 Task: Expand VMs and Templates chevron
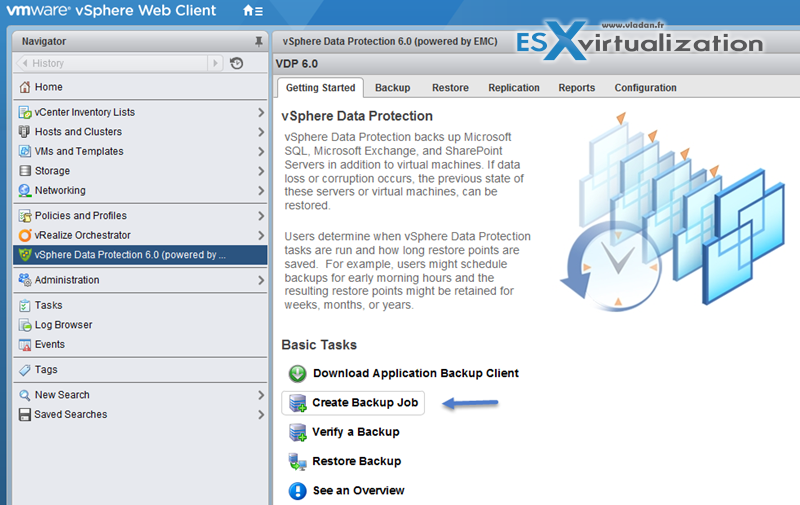(261, 152)
